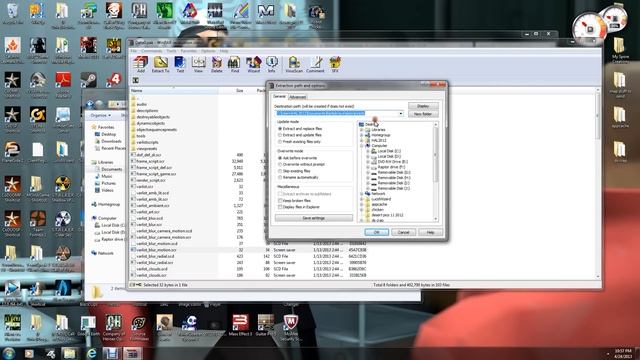Select the Ask before overwrite option
This screenshot has height=360, width=640.
click(x=298, y=158)
